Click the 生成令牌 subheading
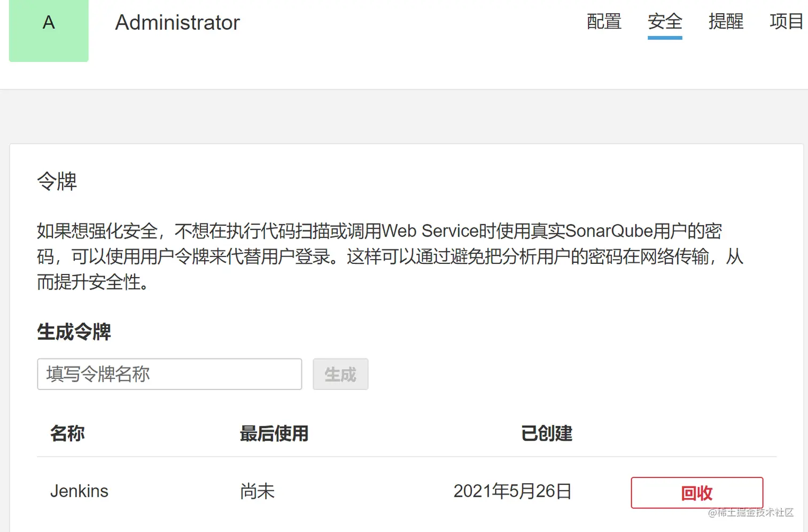This screenshot has width=808, height=532. tap(74, 332)
